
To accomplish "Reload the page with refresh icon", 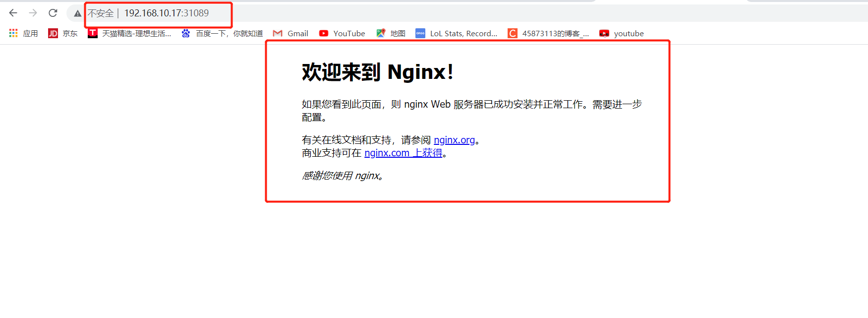I will tap(53, 13).
